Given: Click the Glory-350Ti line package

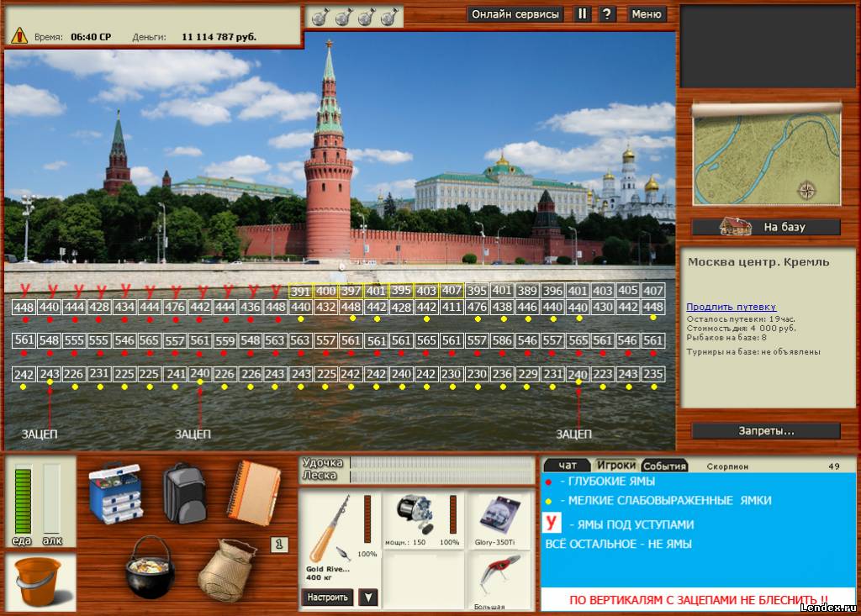Looking at the screenshot, I should point(494,514).
